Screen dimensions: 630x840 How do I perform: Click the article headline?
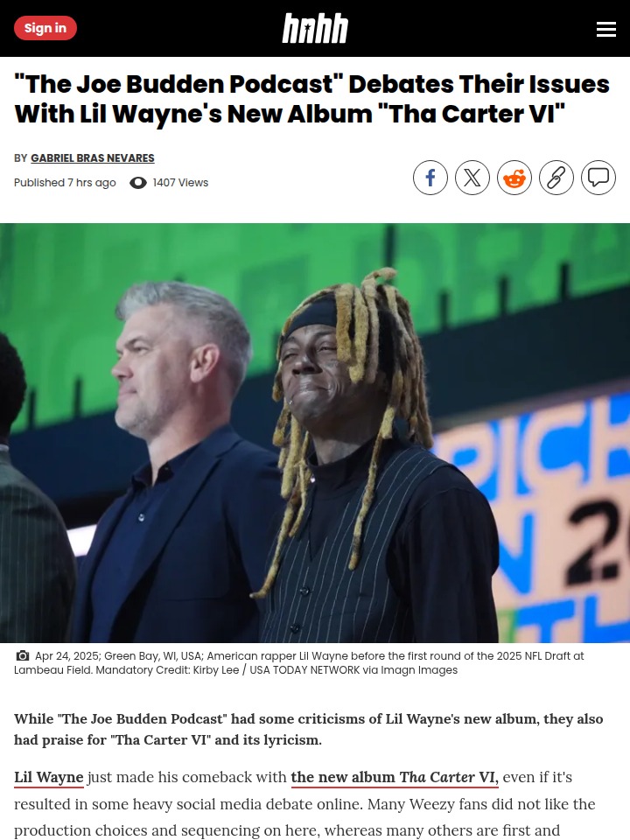311,99
